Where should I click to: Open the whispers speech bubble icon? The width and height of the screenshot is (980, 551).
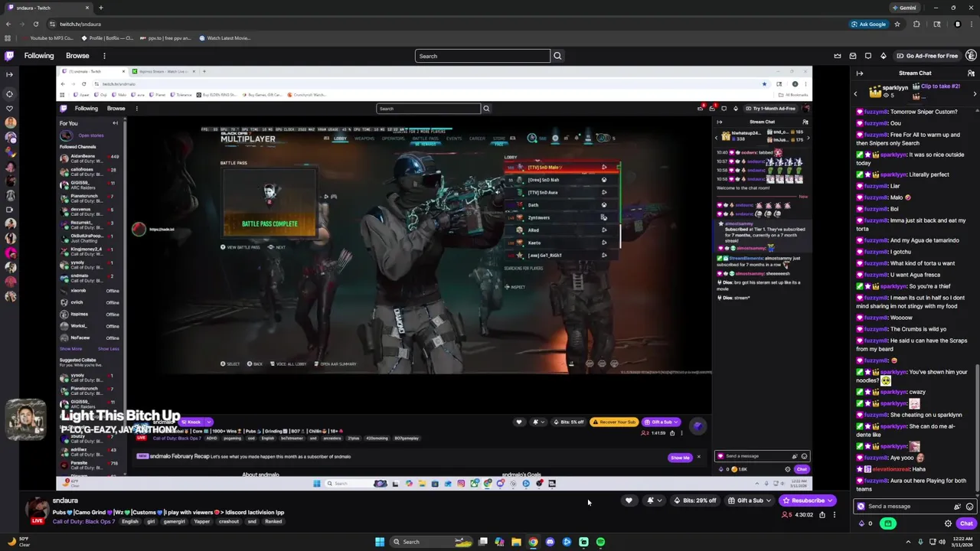(x=868, y=56)
